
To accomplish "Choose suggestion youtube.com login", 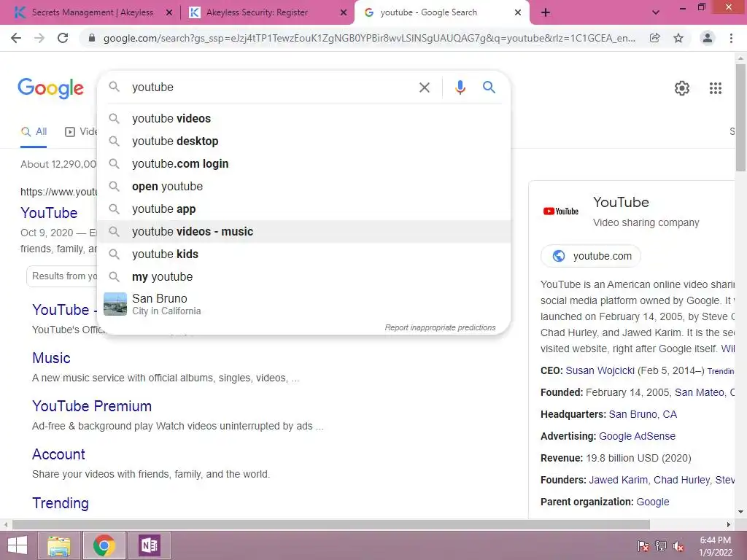I will [304, 164].
